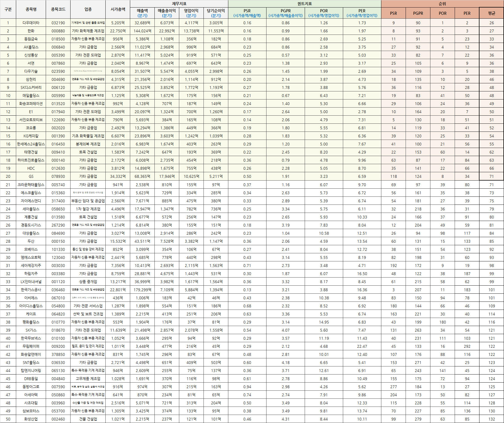Select the stock name 매일홀딩스

pyautogui.click(x=31, y=96)
